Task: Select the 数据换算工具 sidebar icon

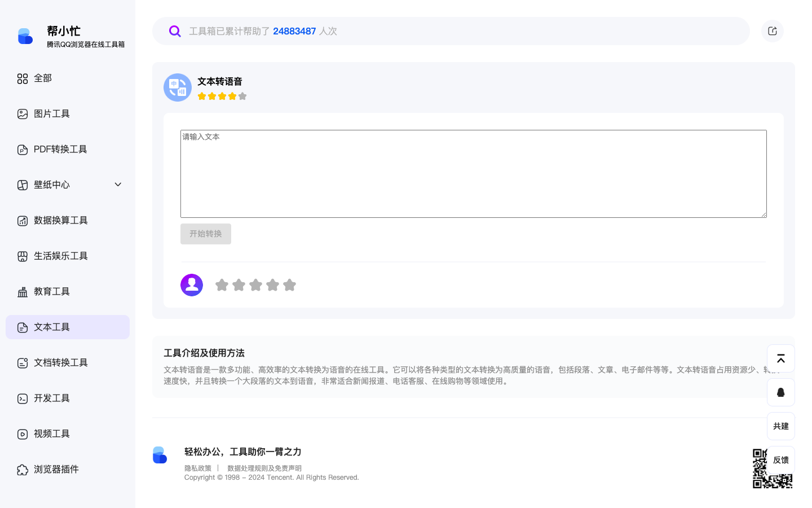Action: 23,220
